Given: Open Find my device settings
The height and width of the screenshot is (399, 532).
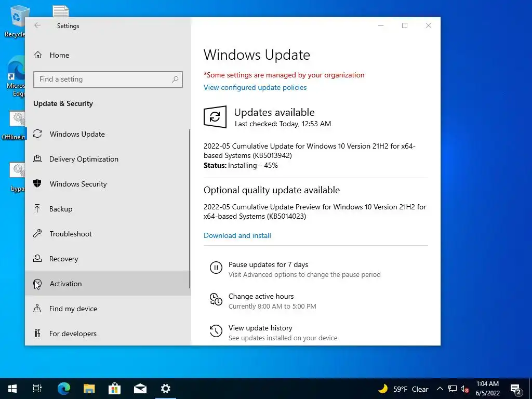Looking at the screenshot, I should (108, 309).
